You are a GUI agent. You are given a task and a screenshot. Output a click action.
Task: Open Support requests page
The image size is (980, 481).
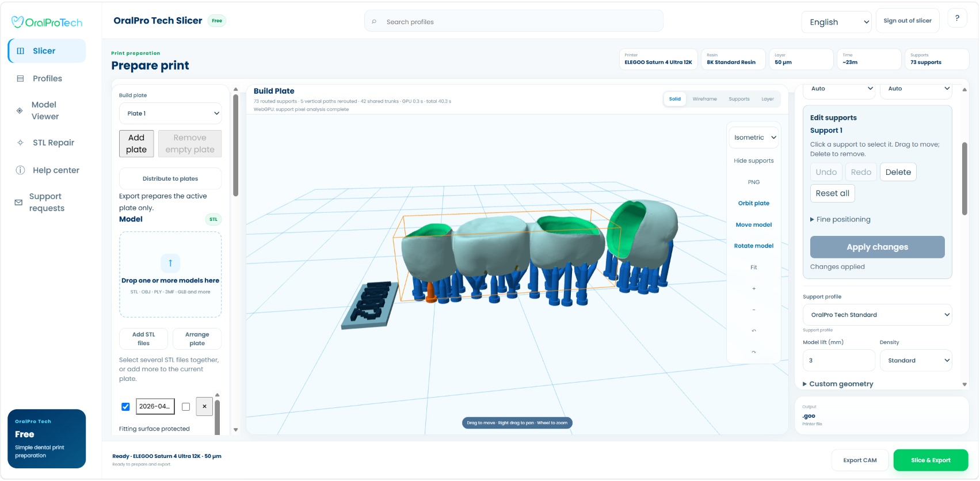(47, 203)
